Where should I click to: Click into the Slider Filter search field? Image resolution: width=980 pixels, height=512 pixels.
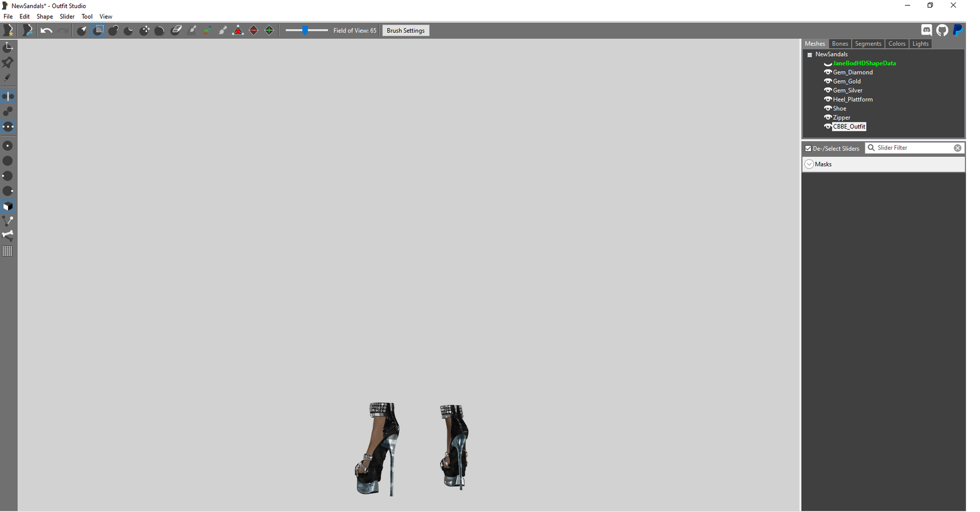pos(914,148)
